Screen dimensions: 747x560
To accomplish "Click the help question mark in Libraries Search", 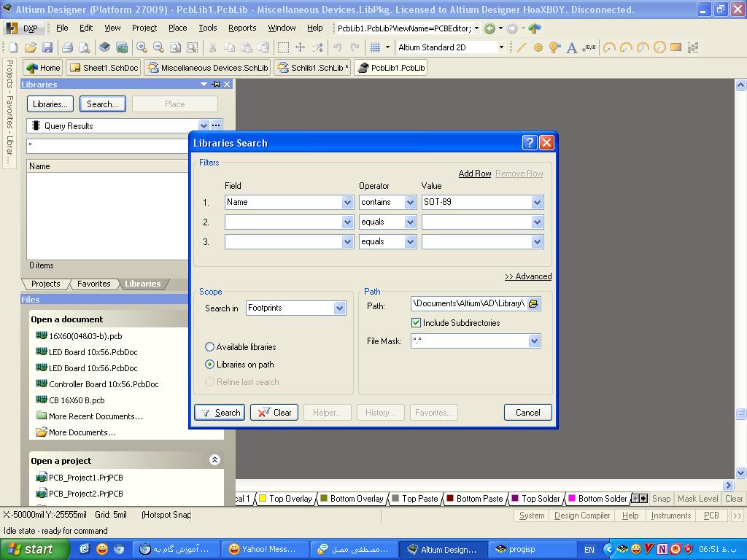I will coord(530,143).
